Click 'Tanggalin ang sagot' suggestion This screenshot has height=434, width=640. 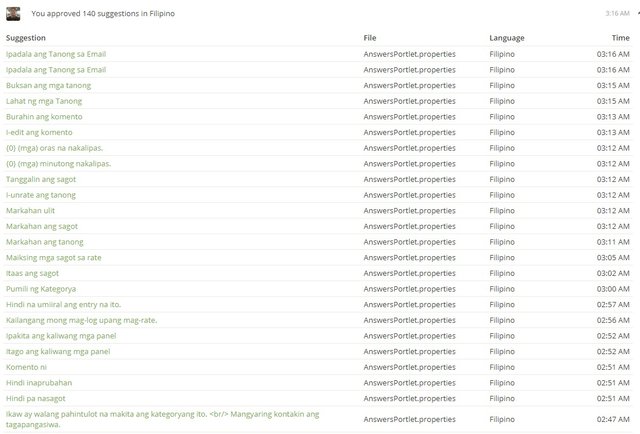click(41, 179)
